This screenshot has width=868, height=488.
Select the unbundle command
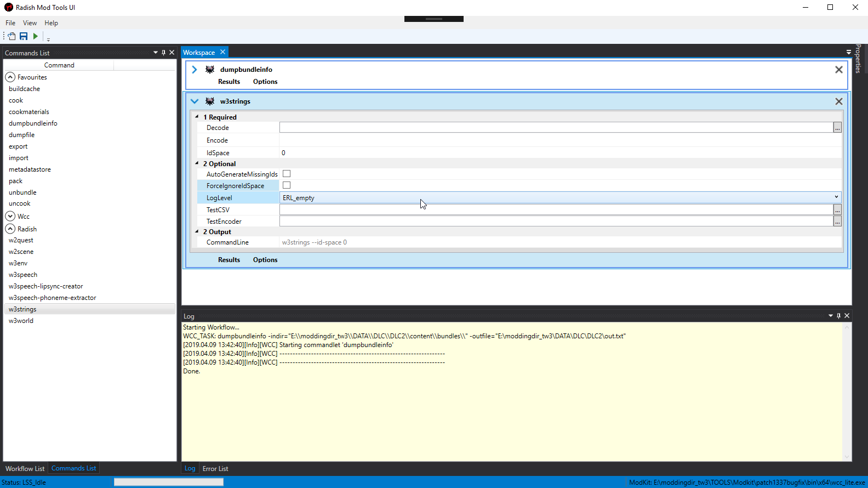pyautogui.click(x=22, y=192)
